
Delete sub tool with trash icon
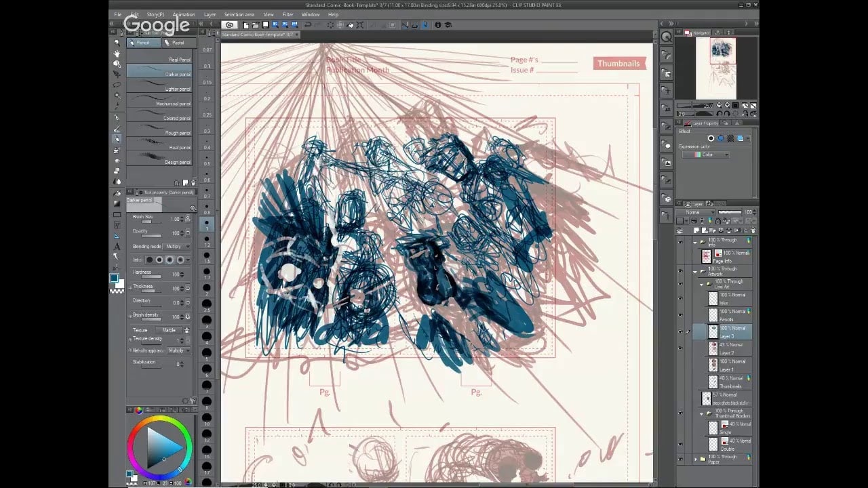point(193,182)
